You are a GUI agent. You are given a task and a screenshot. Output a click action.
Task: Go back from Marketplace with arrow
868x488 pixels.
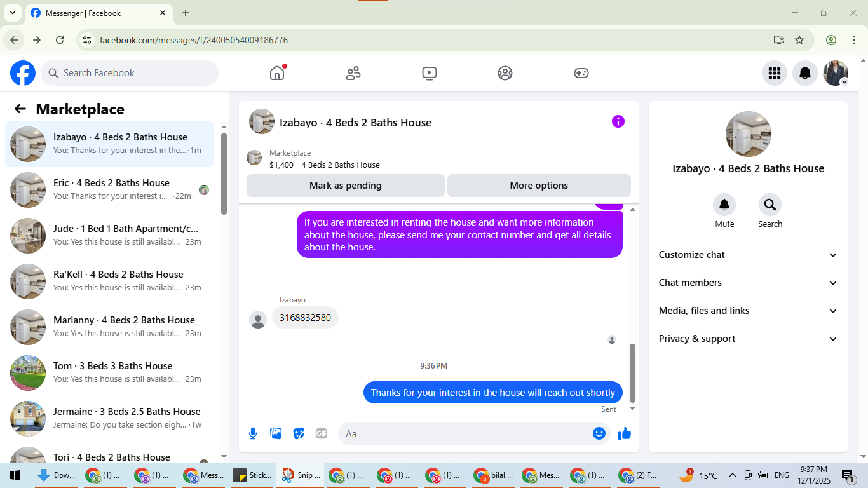(20, 109)
